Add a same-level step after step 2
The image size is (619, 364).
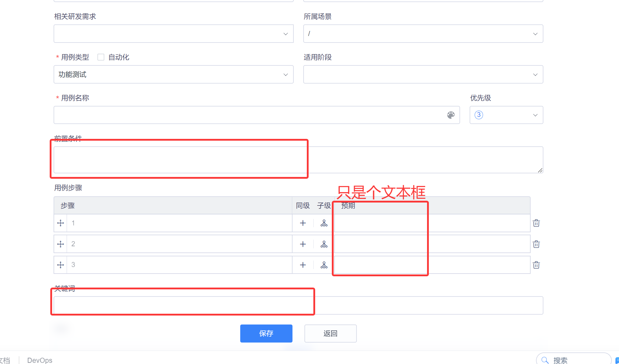coord(303,244)
